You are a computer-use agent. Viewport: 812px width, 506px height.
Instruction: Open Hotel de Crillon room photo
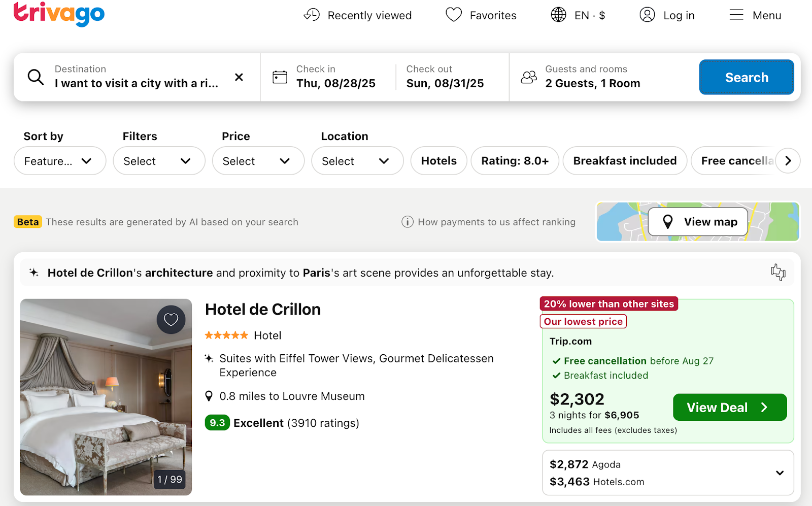click(x=106, y=397)
